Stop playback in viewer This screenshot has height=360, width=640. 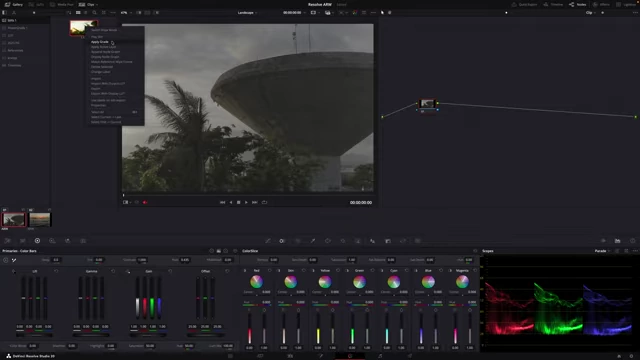[239, 202]
